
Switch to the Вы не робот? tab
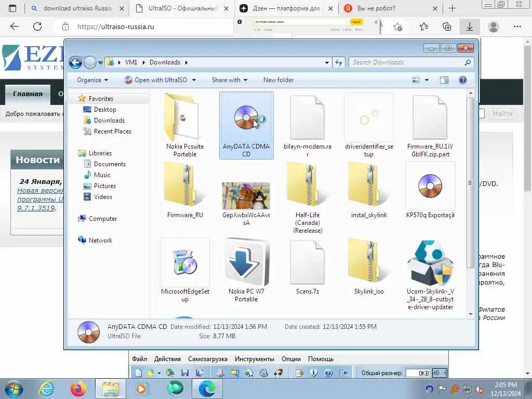pyautogui.click(x=390, y=8)
